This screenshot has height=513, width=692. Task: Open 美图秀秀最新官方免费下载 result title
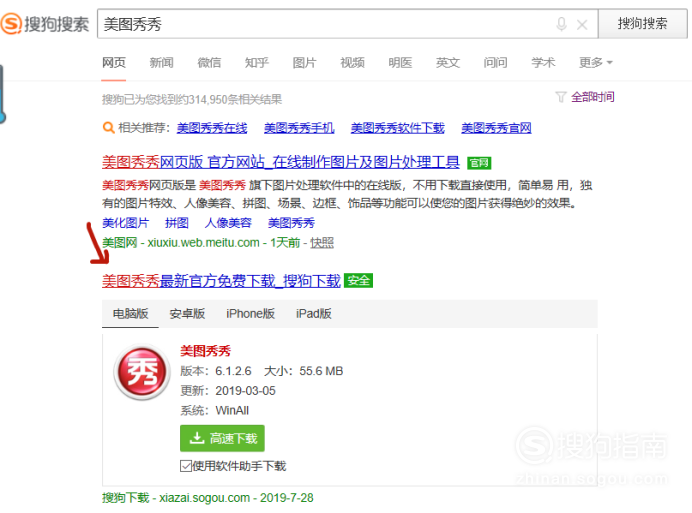point(221,280)
